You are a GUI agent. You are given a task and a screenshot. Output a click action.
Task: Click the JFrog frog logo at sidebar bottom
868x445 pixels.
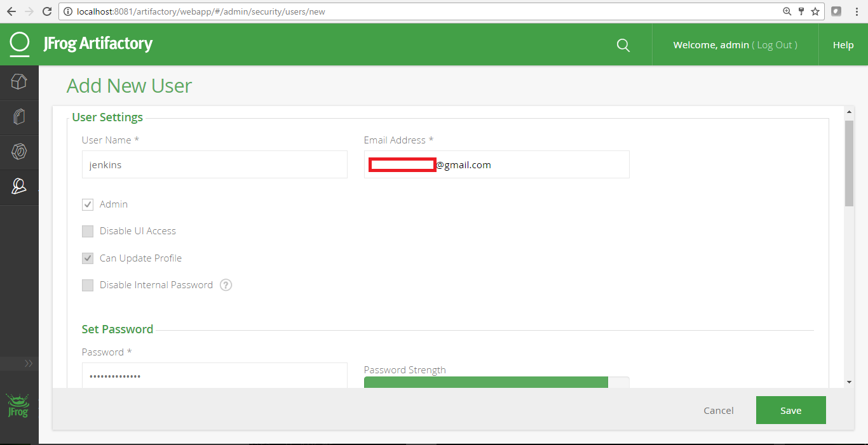point(18,406)
